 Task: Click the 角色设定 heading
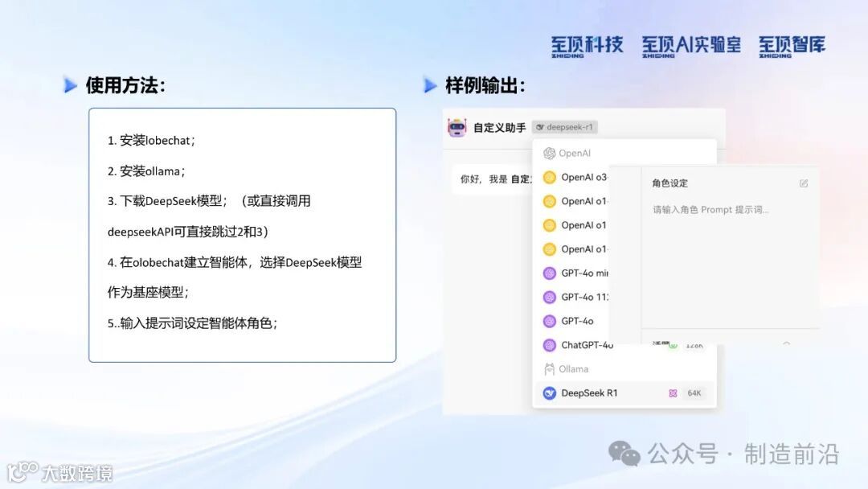tap(669, 183)
